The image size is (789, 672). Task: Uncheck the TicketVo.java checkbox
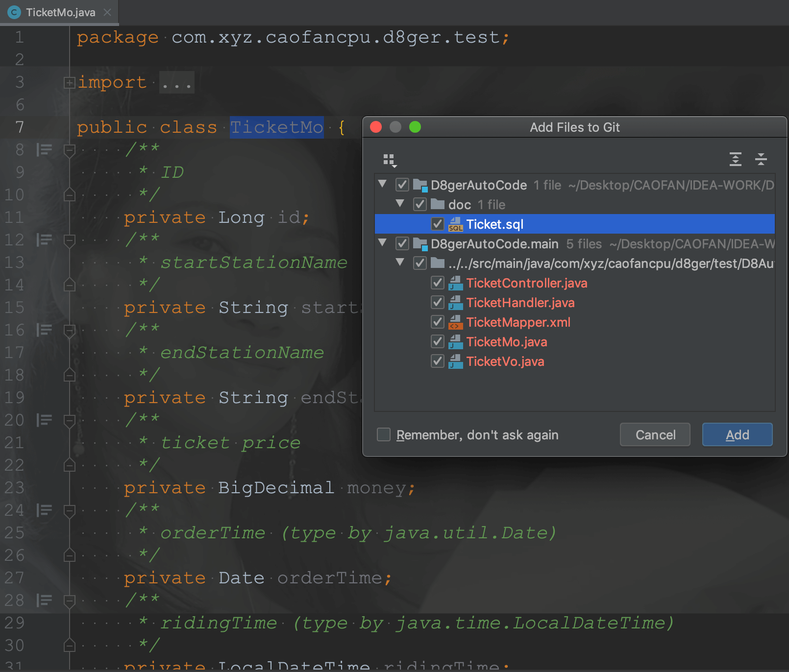coord(438,361)
